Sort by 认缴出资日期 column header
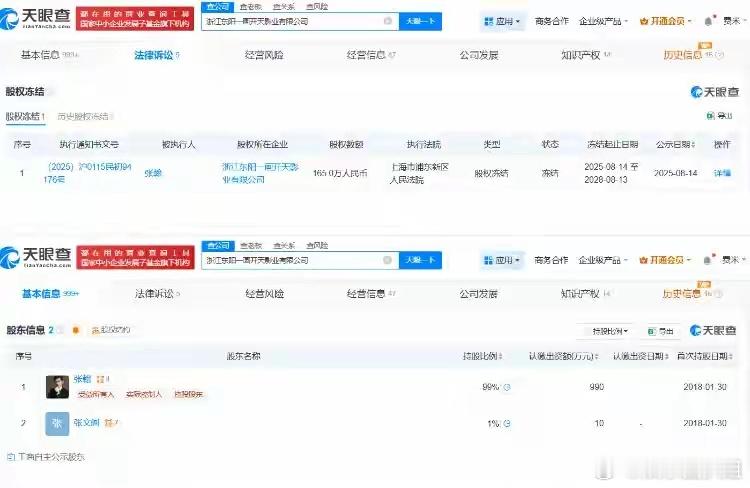Screen dimensions: 750x488 pyautogui.click(x=640, y=356)
